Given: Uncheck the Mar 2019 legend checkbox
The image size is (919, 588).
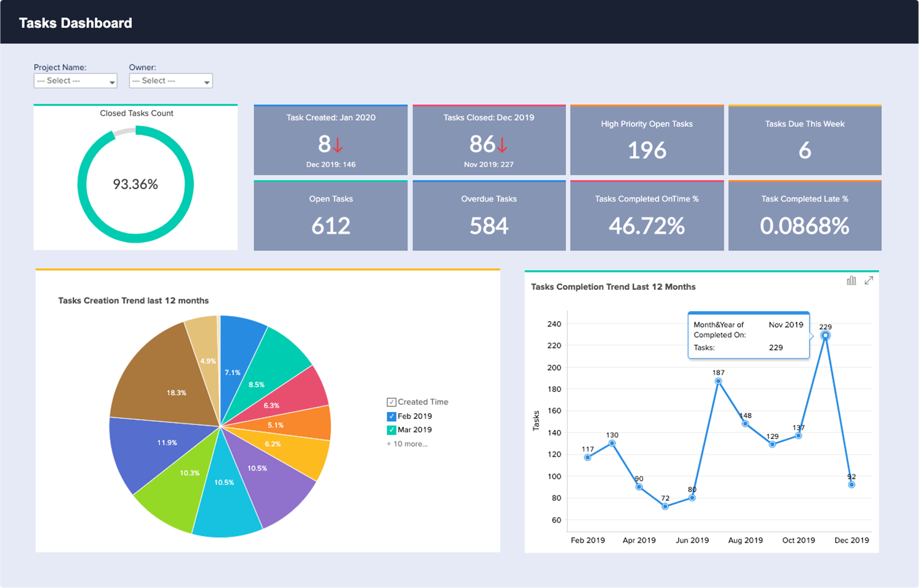Looking at the screenshot, I should (391, 430).
